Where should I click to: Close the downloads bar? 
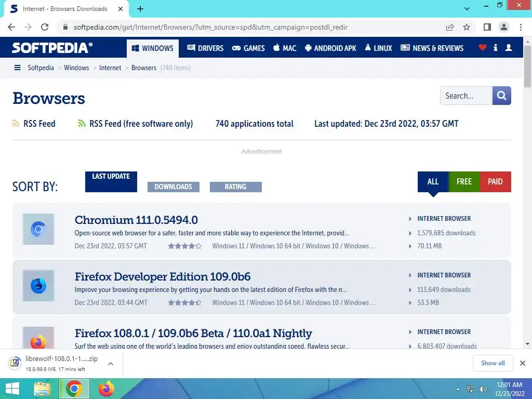coord(523,363)
